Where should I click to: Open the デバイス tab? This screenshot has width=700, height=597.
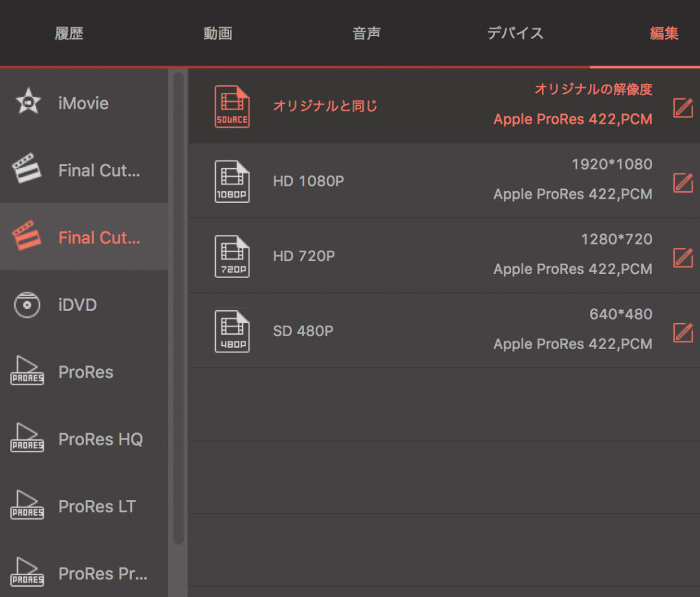click(515, 33)
